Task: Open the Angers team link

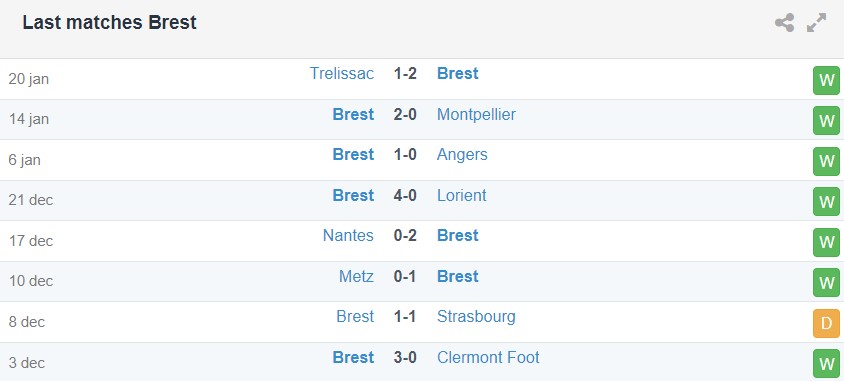Action: pos(462,154)
